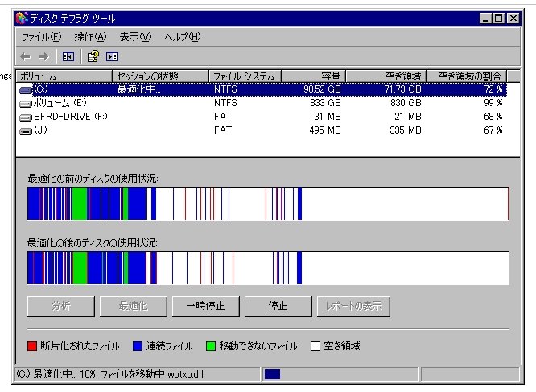Toggle the console tree pane icon
Viewport: 536px width, 392px height.
pyautogui.click(x=68, y=56)
